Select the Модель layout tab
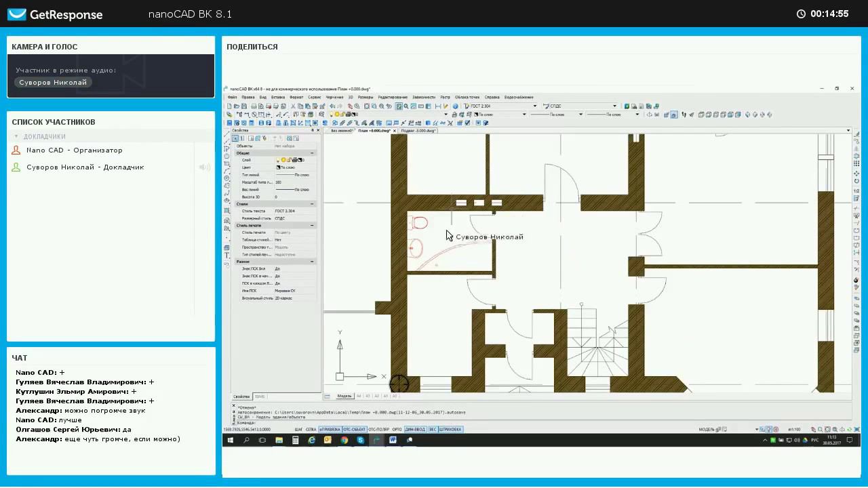 click(345, 396)
